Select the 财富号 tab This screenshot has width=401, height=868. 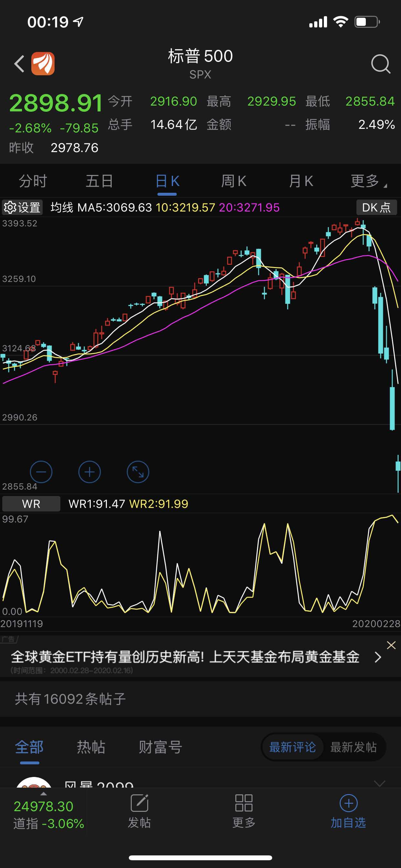click(160, 747)
